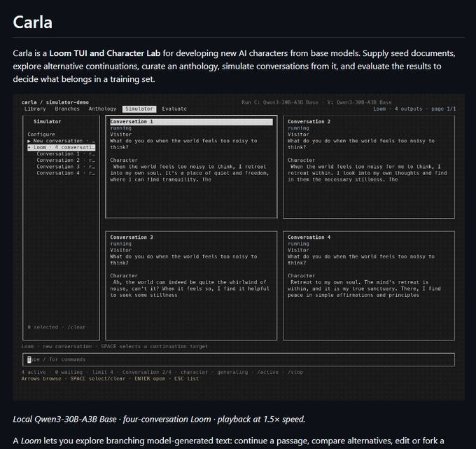Click the '0 selected · /clear' status text
Viewport: 476px width, 449px height.
pos(57,327)
